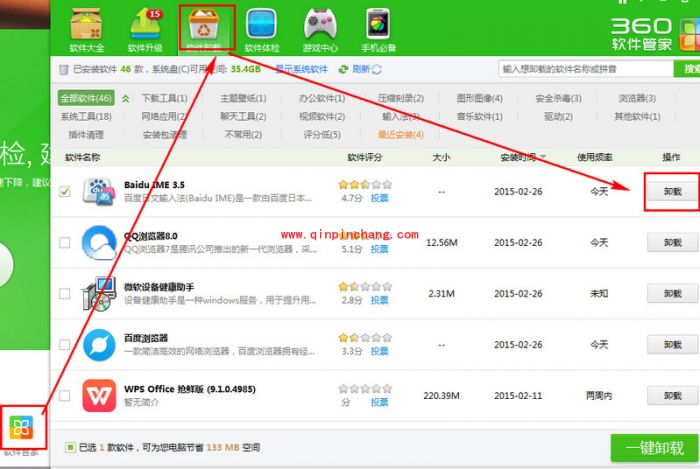Viewport: 700px width, 469px height.
Task: Click the star rating of Baidu IME 3.5
Action: pyautogui.click(x=365, y=184)
